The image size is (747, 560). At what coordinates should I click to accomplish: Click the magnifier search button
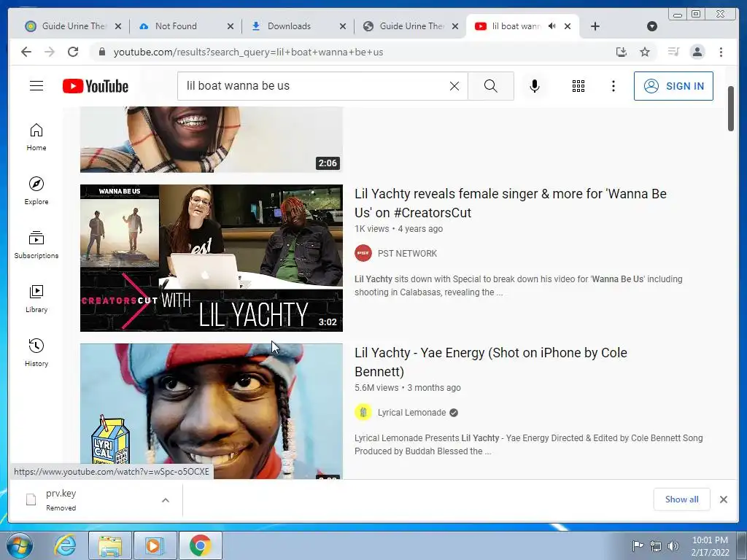pos(491,86)
